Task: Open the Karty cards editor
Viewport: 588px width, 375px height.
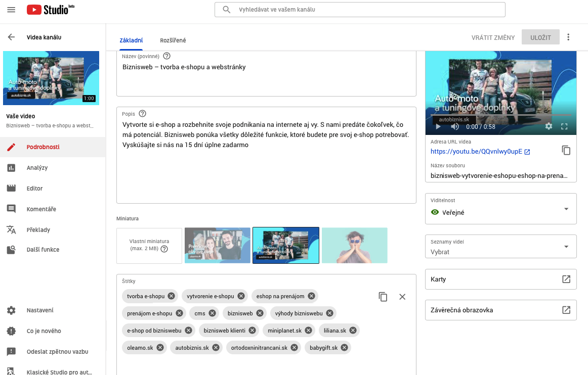Action: [x=566, y=279]
